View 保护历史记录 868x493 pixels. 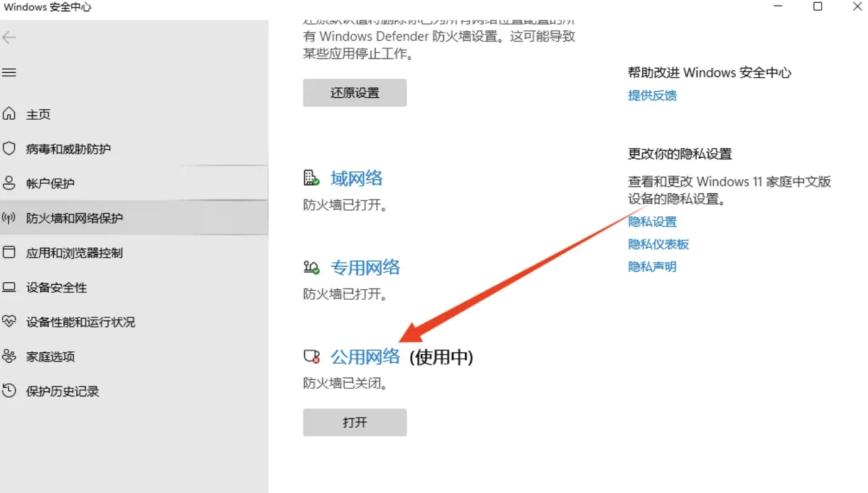tap(63, 391)
